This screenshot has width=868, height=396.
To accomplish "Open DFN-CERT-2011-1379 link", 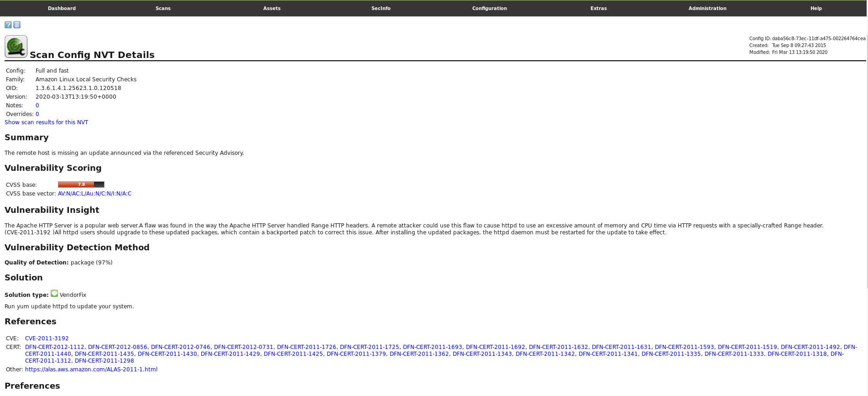I will click(356, 354).
